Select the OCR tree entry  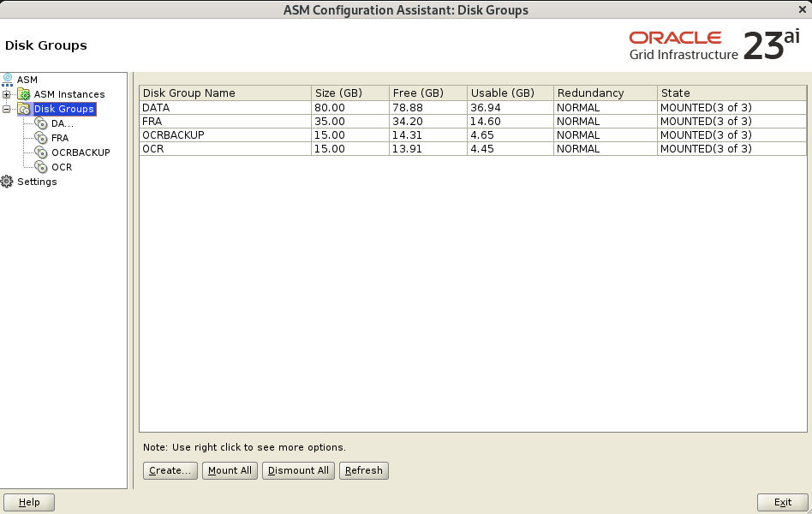pyautogui.click(x=62, y=167)
